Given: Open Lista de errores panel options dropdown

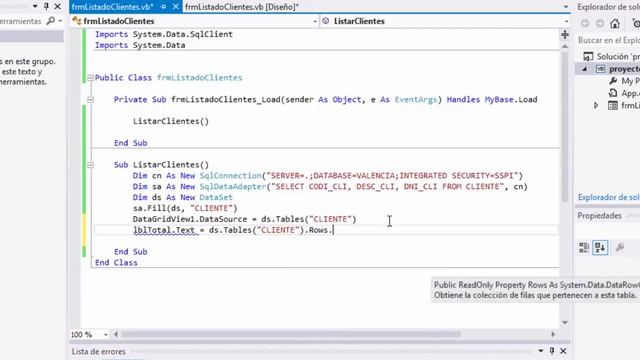Looking at the screenshot, I should pyautogui.click(x=540, y=351).
